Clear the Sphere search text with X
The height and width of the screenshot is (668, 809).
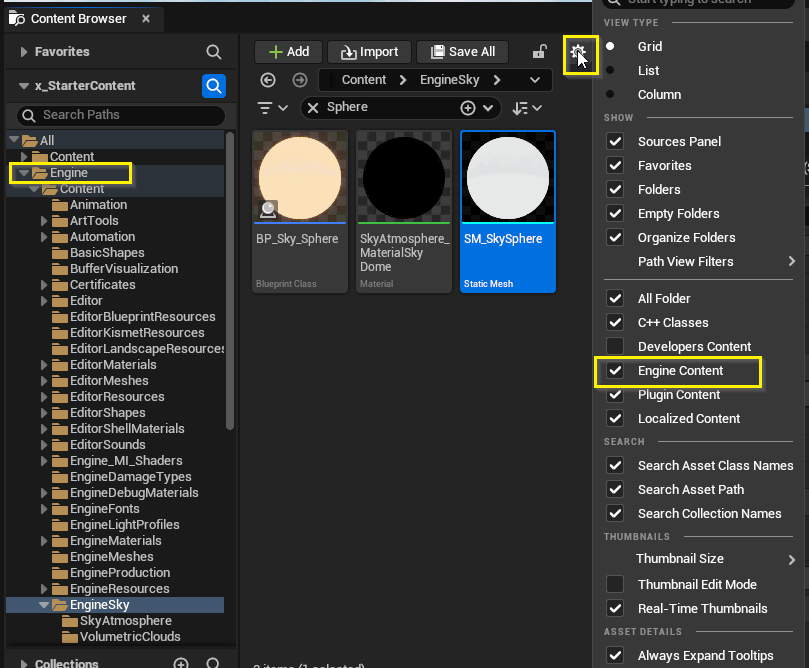313,108
